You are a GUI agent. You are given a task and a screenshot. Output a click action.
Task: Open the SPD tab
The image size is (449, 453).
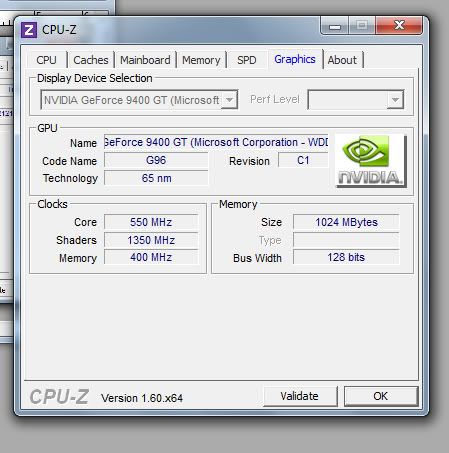247,60
